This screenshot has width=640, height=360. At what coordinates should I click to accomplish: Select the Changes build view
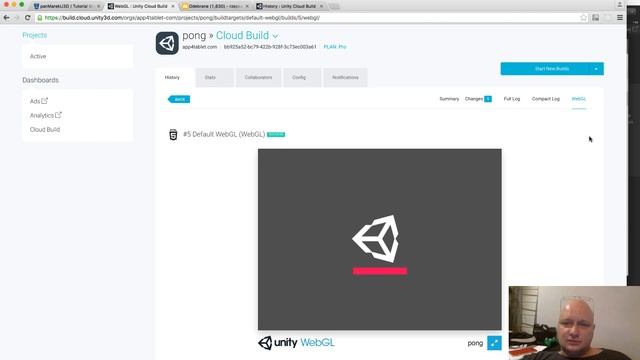pyautogui.click(x=473, y=99)
